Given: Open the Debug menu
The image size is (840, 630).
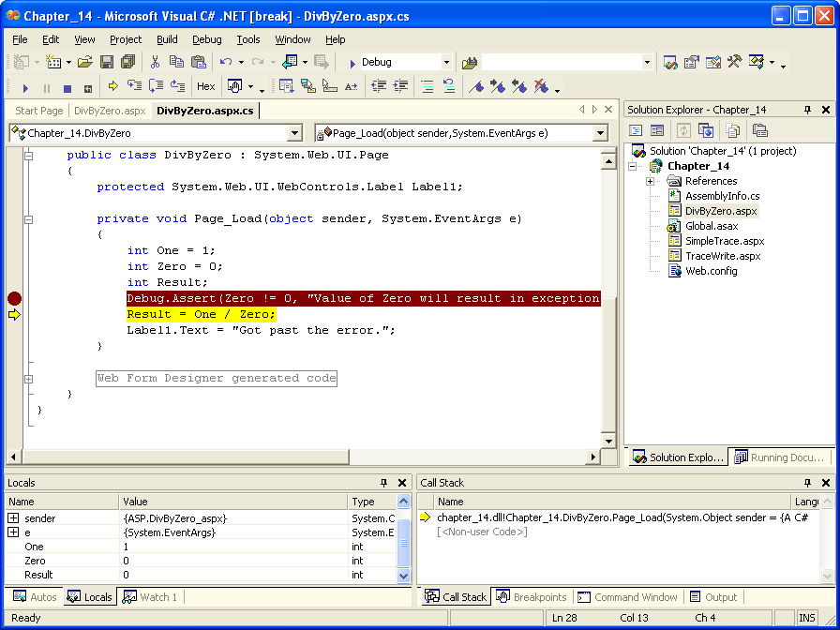Looking at the screenshot, I should tap(207, 39).
